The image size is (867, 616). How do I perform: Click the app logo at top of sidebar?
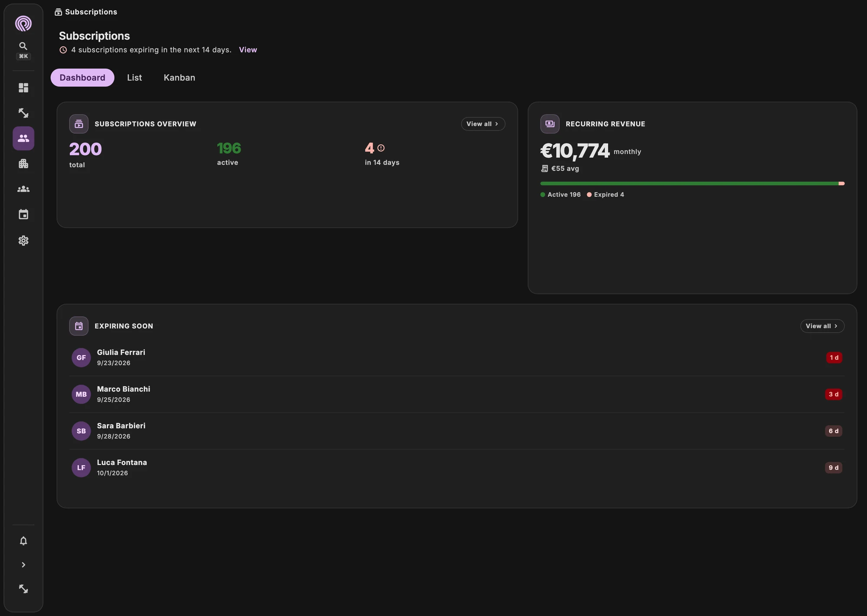(23, 23)
